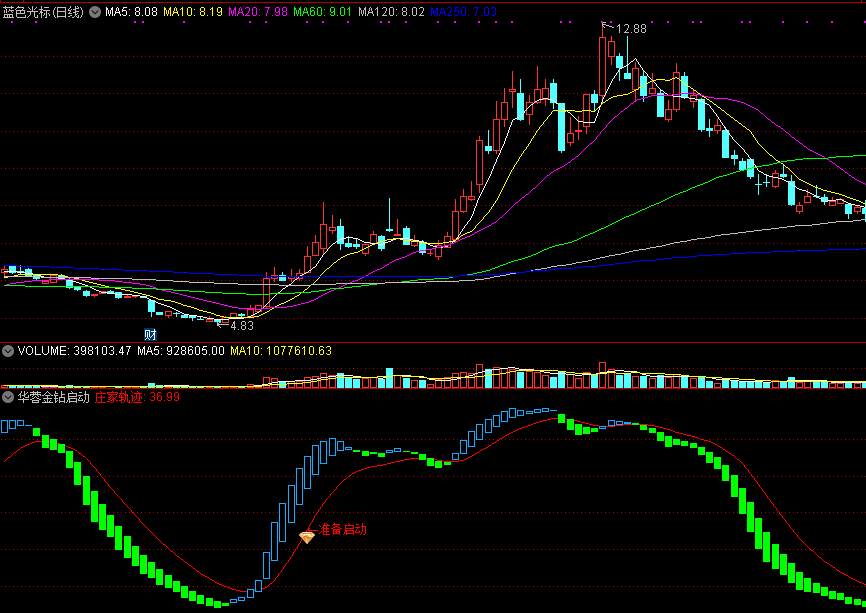Click the VOLUME: 398103.47 value
This screenshot has width=866, height=613.
(75, 351)
